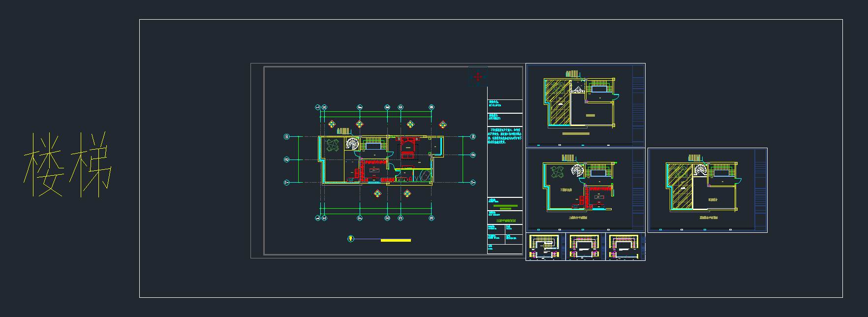This screenshot has height=317, width=868.
Task: Click the red move cross symbol
Action: pos(478,77)
